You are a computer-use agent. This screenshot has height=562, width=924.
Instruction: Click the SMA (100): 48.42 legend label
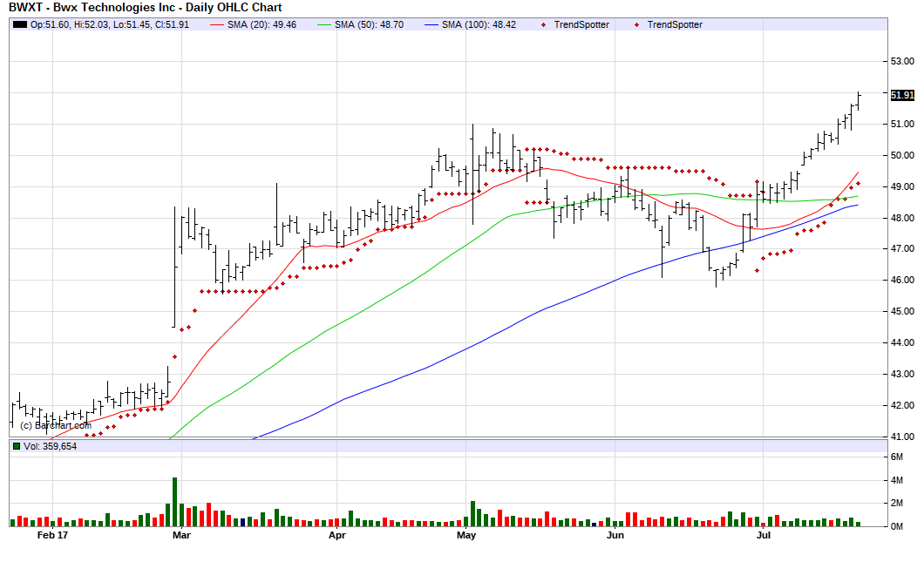click(479, 24)
